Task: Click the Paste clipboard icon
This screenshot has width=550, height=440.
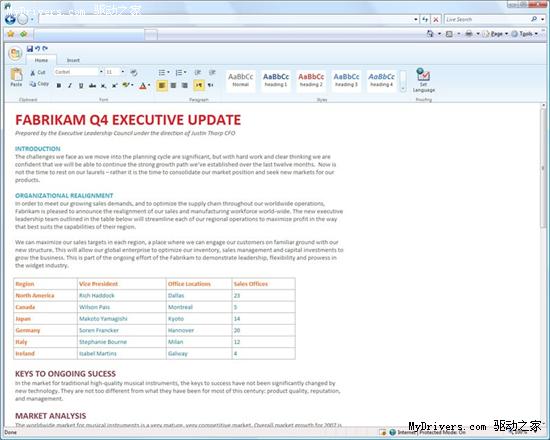Action: [x=16, y=77]
